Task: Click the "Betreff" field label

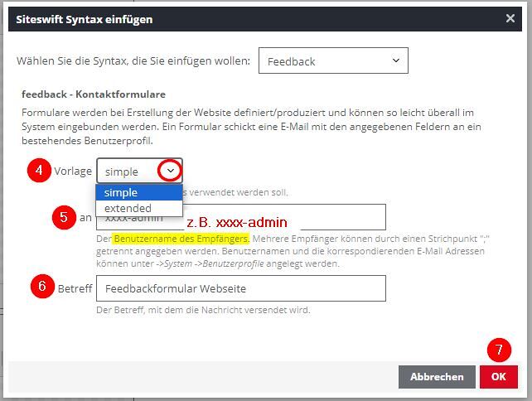Action: 75,288
